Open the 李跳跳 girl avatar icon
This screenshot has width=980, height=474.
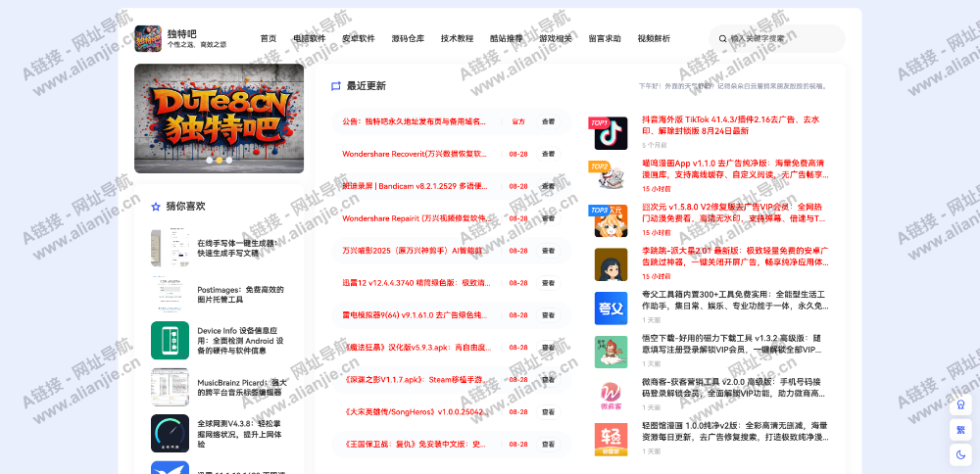pyautogui.click(x=611, y=264)
